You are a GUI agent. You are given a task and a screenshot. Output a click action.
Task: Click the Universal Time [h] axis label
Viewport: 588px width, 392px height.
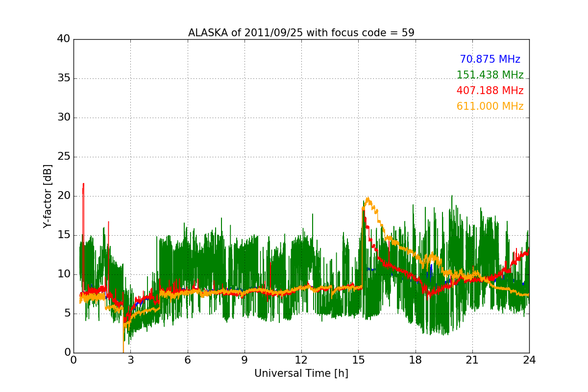(301, 373)
